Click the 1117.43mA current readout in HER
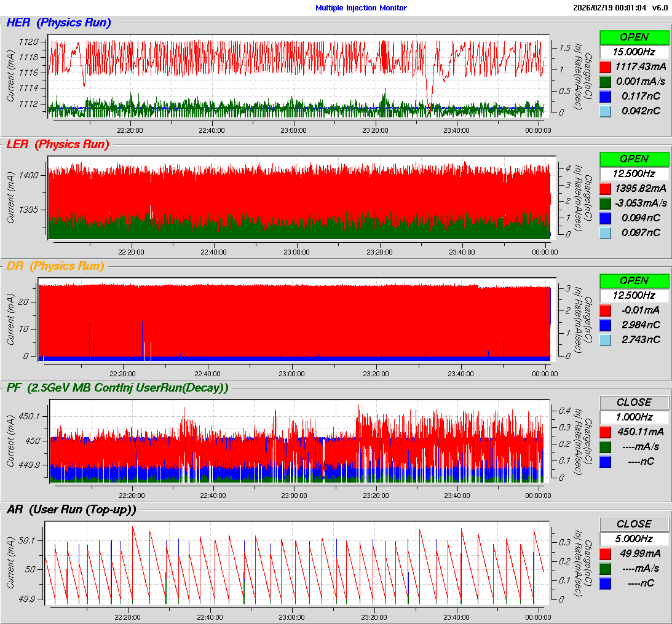 pos(639,66)
